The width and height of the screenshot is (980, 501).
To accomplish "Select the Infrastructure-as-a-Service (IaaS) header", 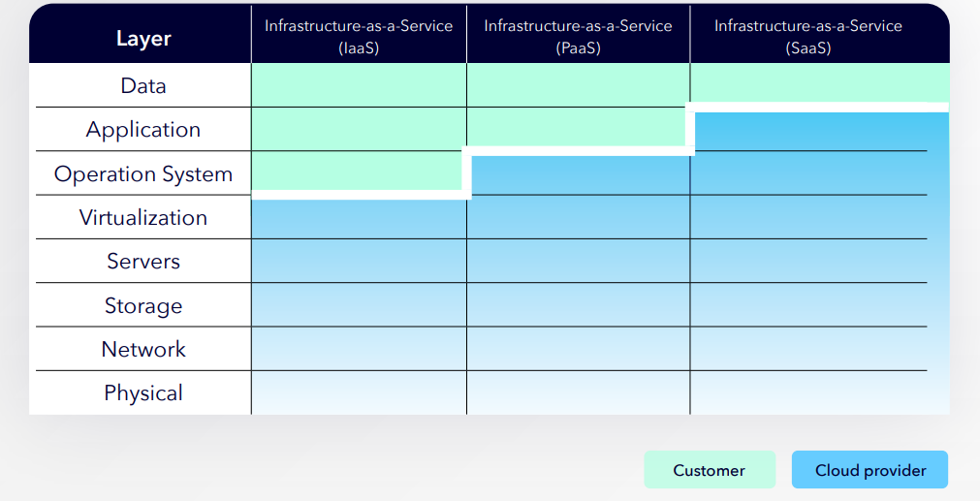I will tap(359, 36).
